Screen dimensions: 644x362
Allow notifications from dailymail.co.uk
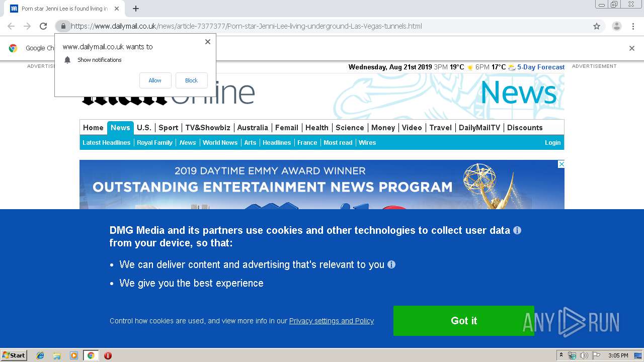155,80
